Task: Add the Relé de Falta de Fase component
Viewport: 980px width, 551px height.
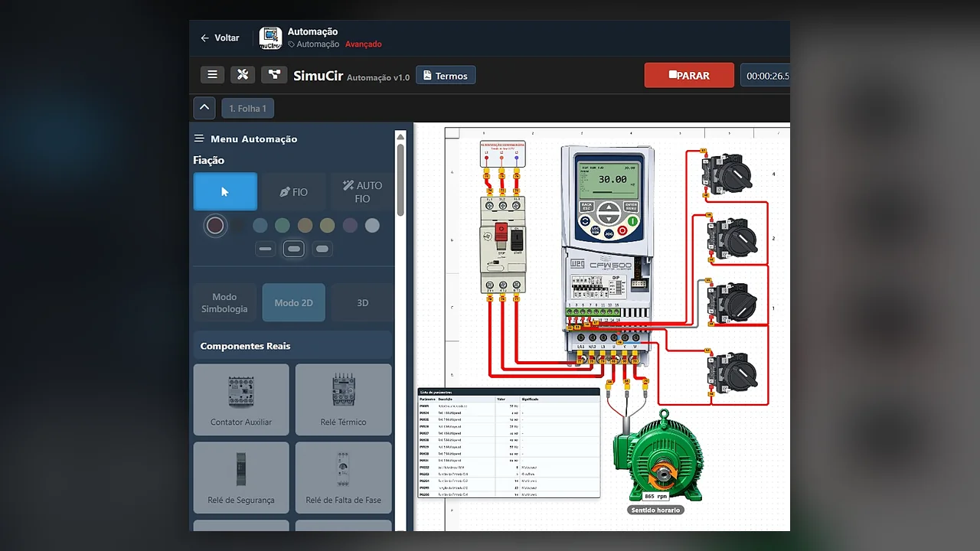Action: (343, 478)
